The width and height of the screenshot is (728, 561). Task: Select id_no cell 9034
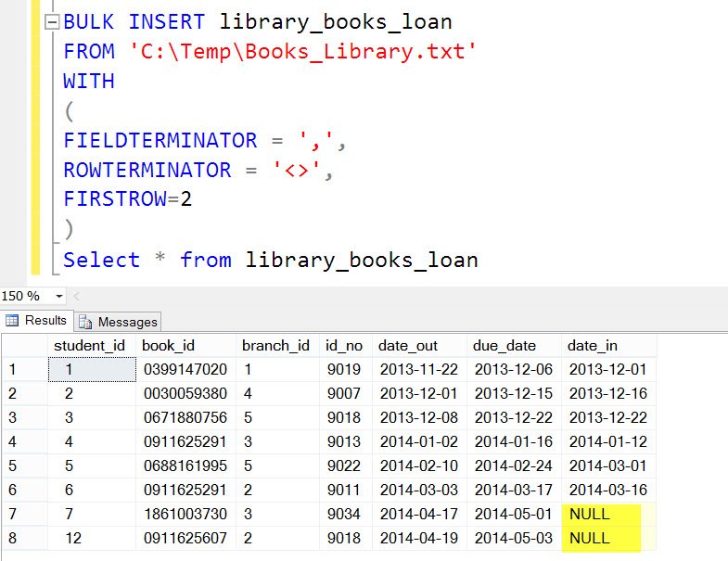(x=345, y=514)
